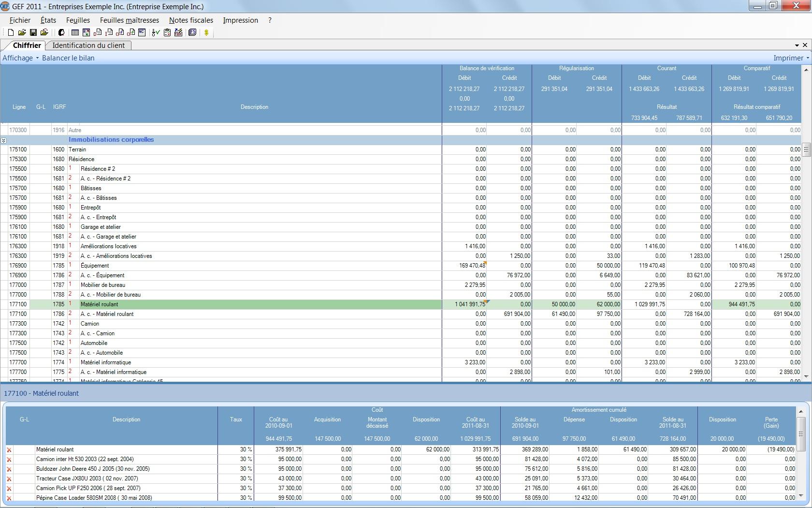The width and height of the screenshot is (812, 508).
Task: Open the tab list dropdown arrow
Action: (x=797, y=45)
